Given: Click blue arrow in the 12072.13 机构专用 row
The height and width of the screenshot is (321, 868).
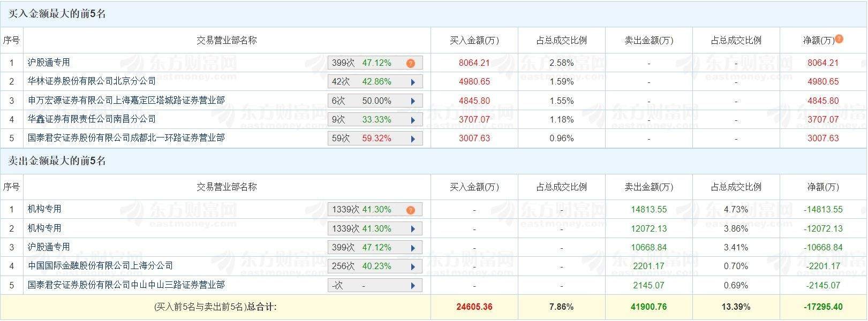Looking at the screenshot, I should pyautogui.click(x=413, y=229).
